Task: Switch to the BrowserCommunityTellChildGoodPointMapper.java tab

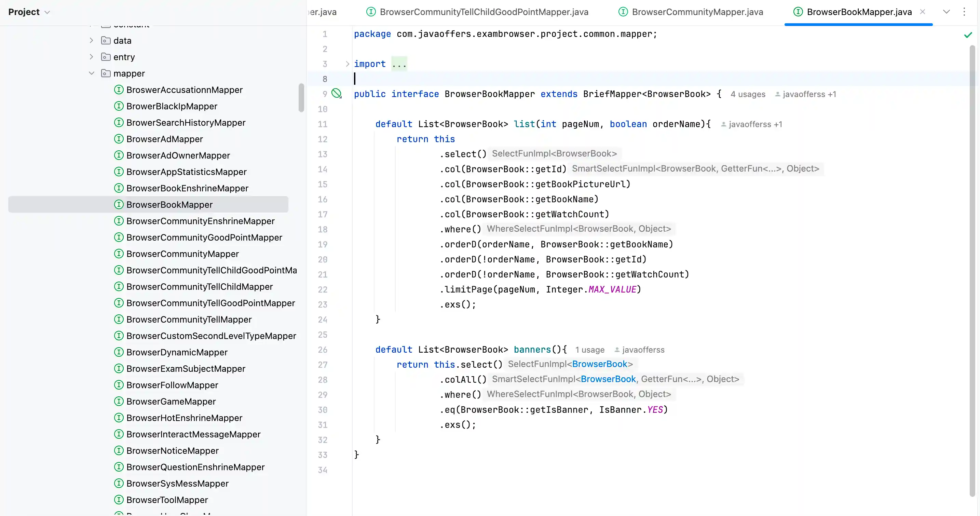Action: (484, 12)
